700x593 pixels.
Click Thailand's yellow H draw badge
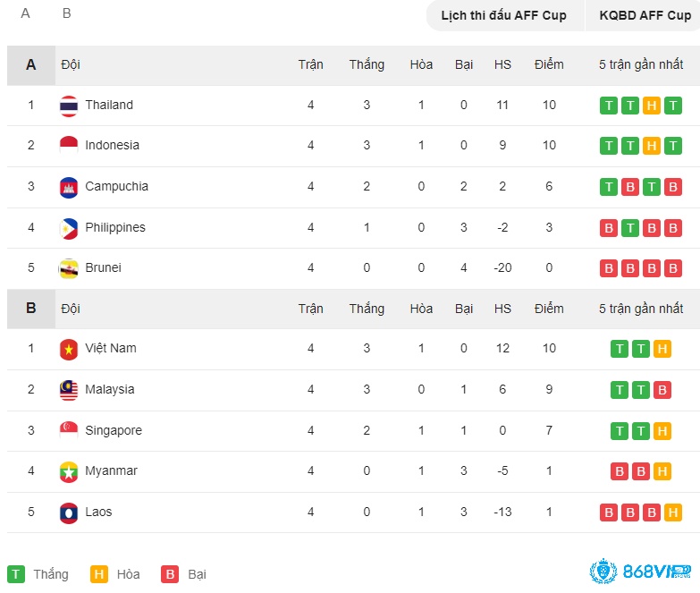point(652,106)
